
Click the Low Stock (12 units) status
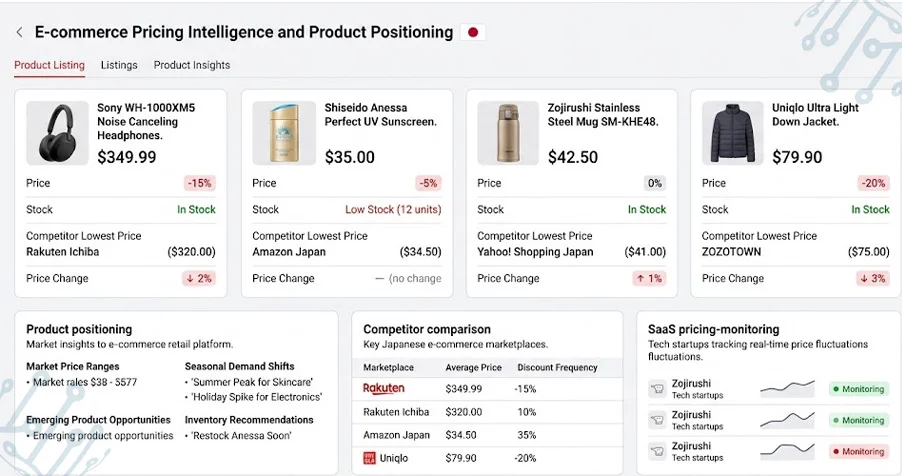(x=393, y=210)
